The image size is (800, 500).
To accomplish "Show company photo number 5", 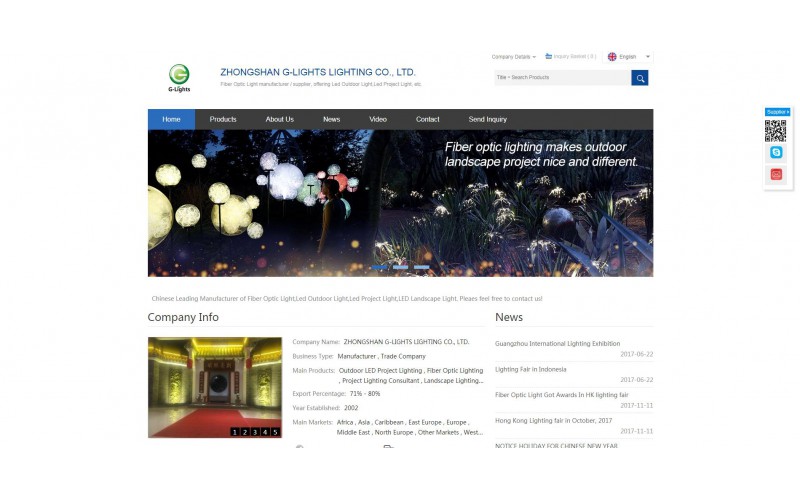I will [275, 432].
